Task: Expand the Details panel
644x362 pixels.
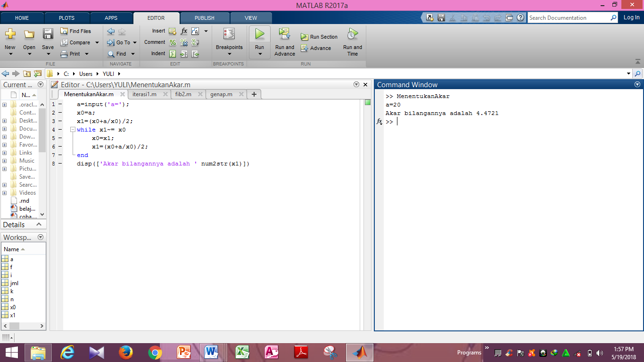Action: point(39,225)
